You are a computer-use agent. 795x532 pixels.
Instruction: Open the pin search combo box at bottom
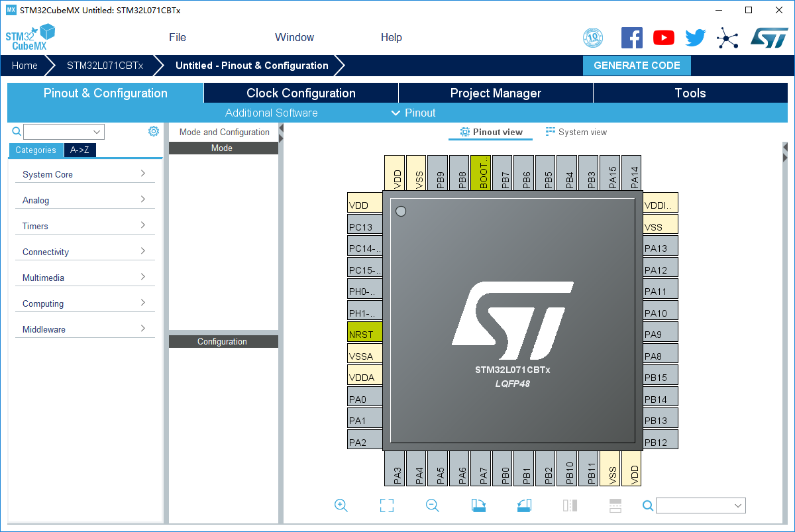701,505
